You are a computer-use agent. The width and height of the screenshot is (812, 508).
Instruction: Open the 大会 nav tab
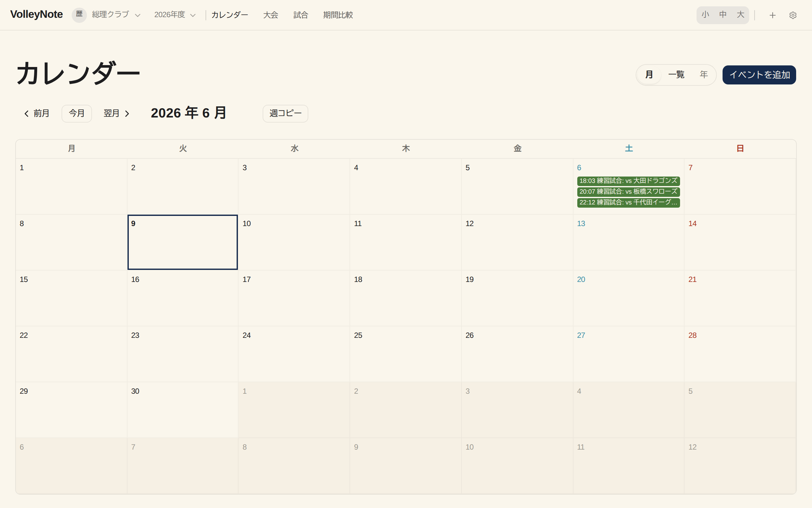point(271,15)
